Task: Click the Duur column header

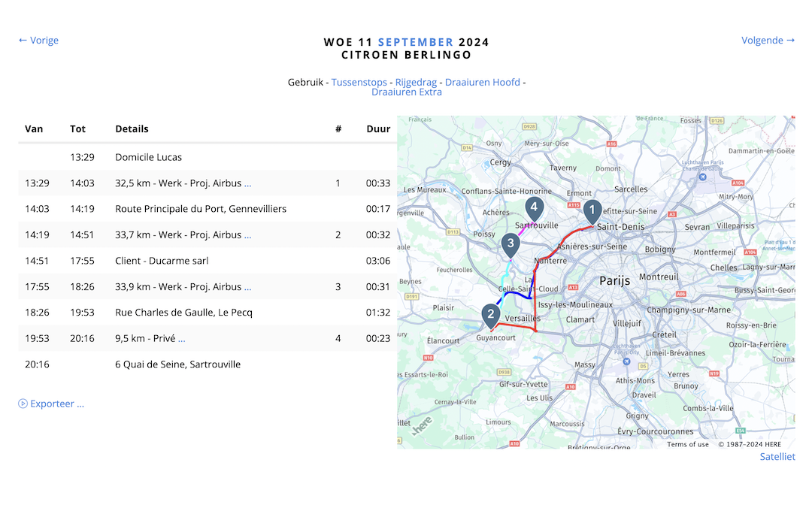Action: point(378,129)
